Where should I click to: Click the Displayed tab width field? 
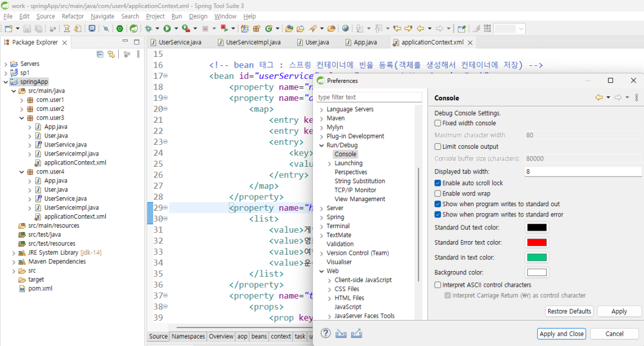click(583, 172)
